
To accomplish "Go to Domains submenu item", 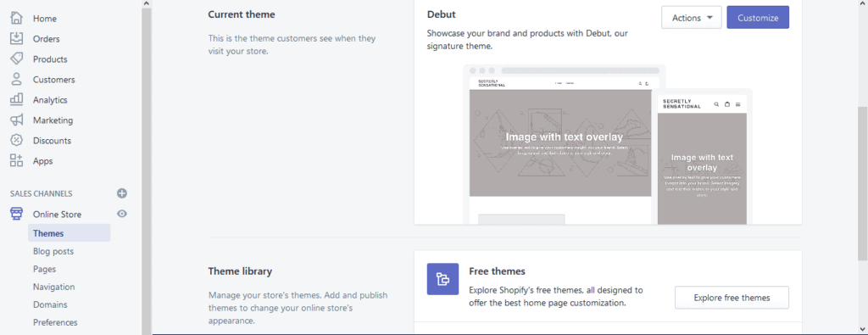I will click(x=50, y=304).
